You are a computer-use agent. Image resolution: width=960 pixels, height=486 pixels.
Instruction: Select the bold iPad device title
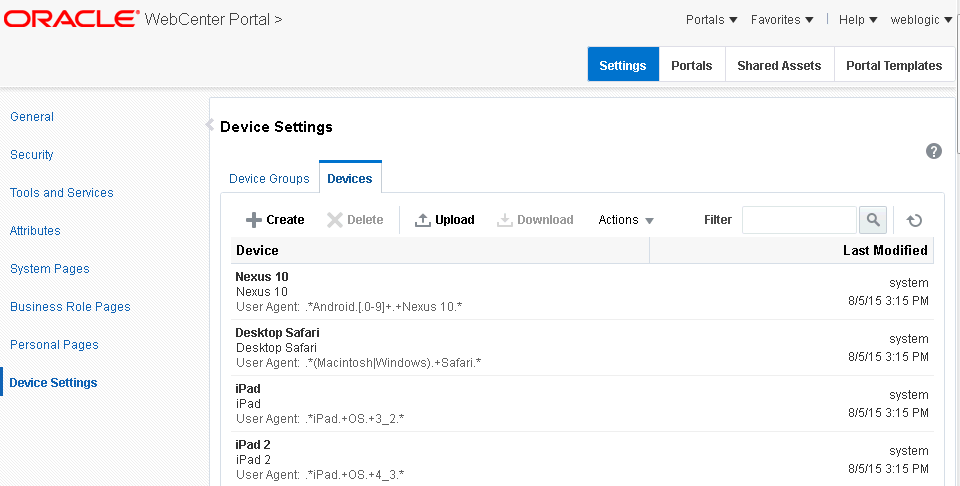coord(248,389)
